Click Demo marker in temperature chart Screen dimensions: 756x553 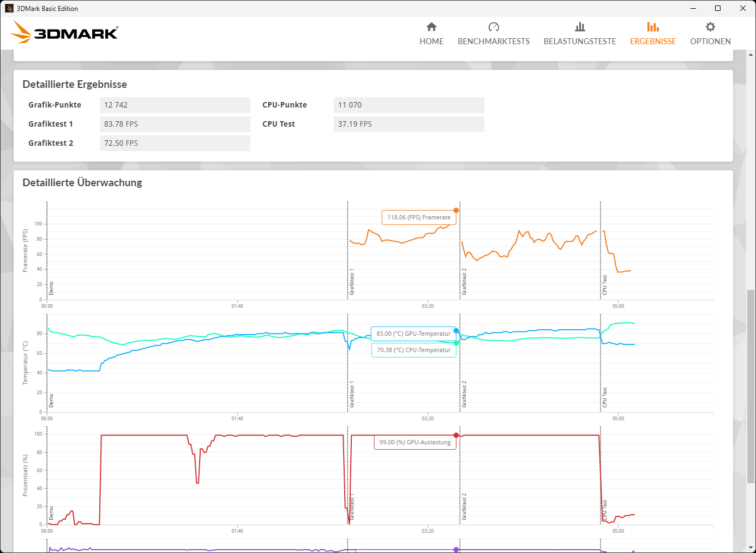(x=51, y=401)
